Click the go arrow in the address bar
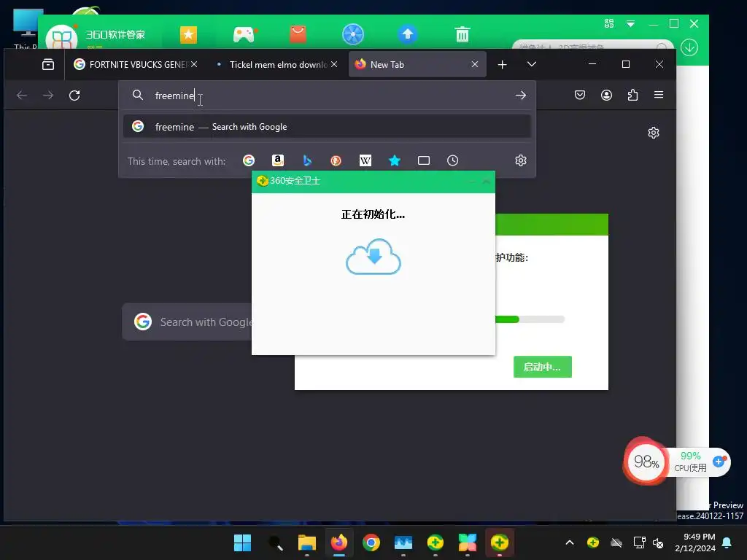 click(x=521, y=96)
